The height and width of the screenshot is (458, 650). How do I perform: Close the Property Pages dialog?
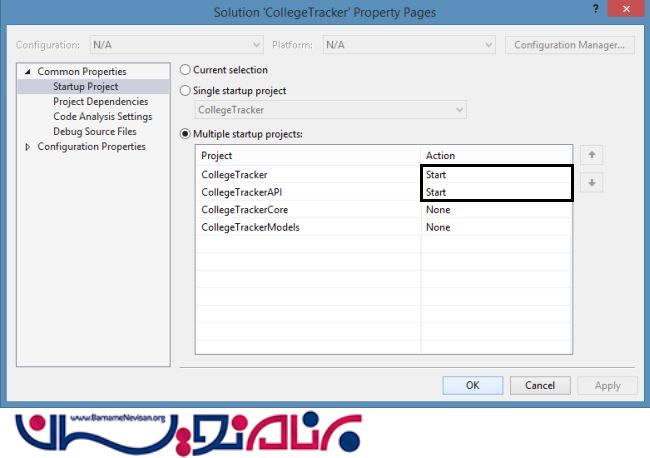tap(626, 9)
